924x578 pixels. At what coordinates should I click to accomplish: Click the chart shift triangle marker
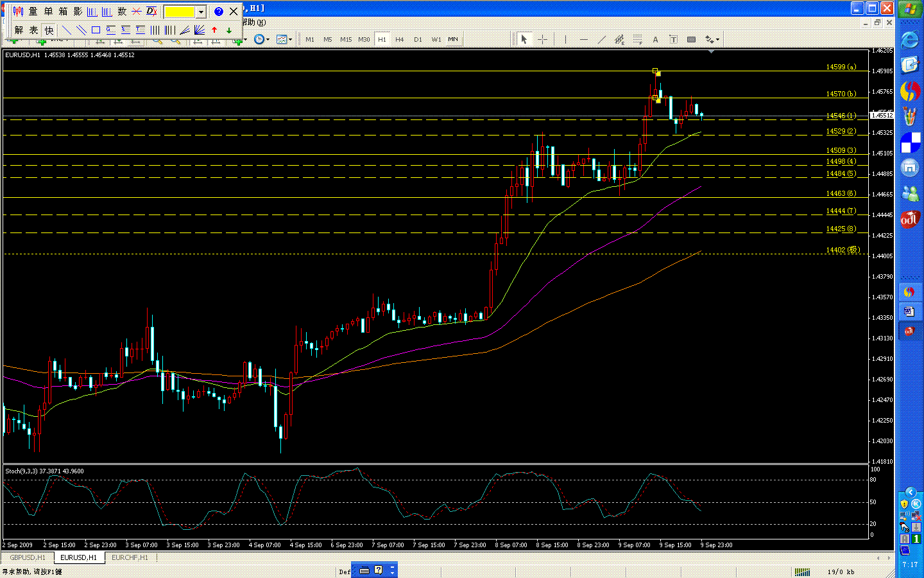tap(711, 51)
